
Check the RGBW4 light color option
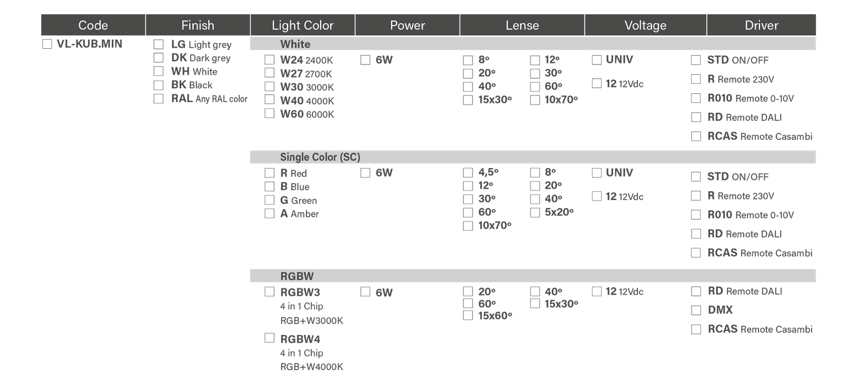point(270,338)
